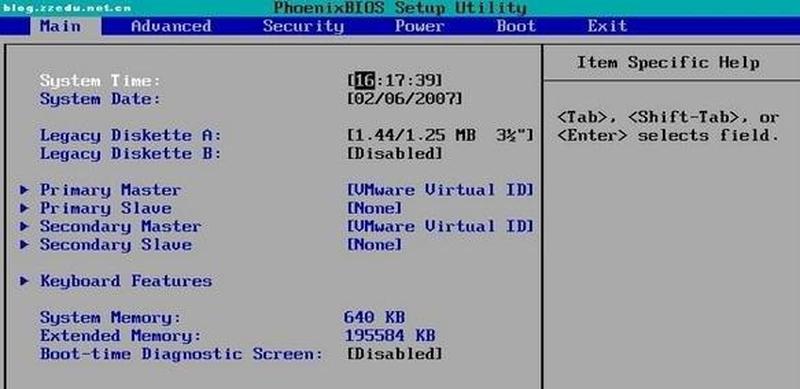Screen dimensions: 800x389
Task: Open the Security menu tab
Action: tap(303, 26)
